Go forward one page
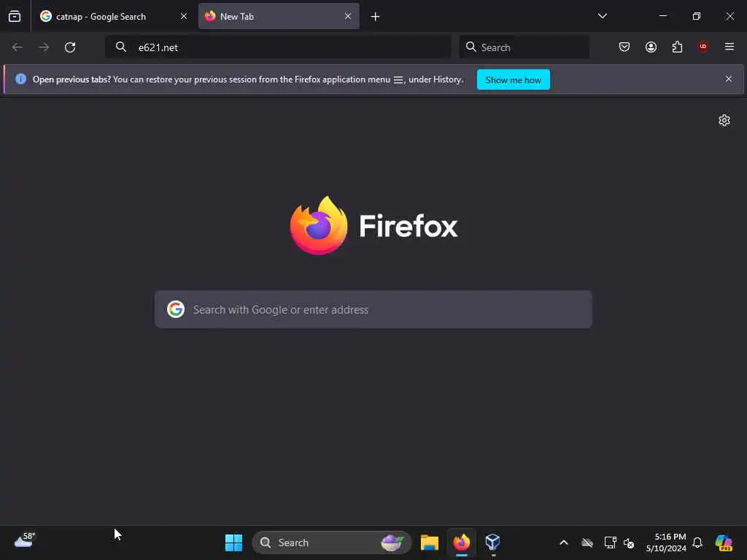This screenshot has width=747, height=560. 44,47
